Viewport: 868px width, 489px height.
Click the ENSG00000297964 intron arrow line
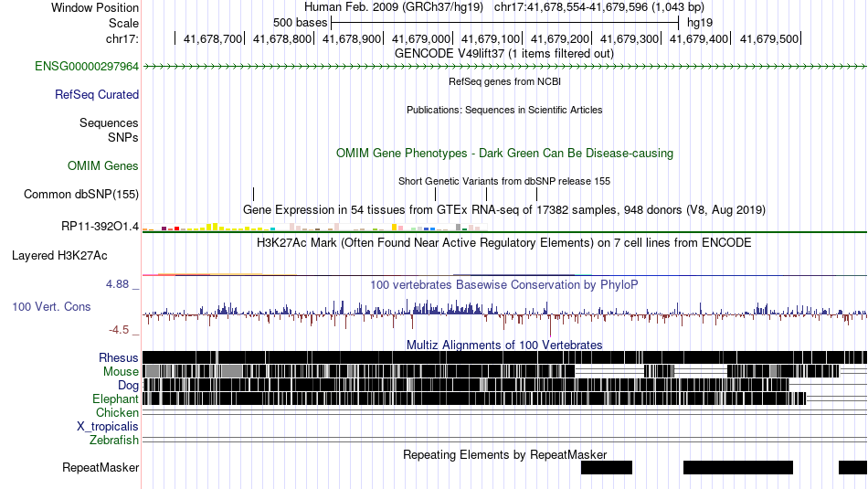[x=505, y=67]
